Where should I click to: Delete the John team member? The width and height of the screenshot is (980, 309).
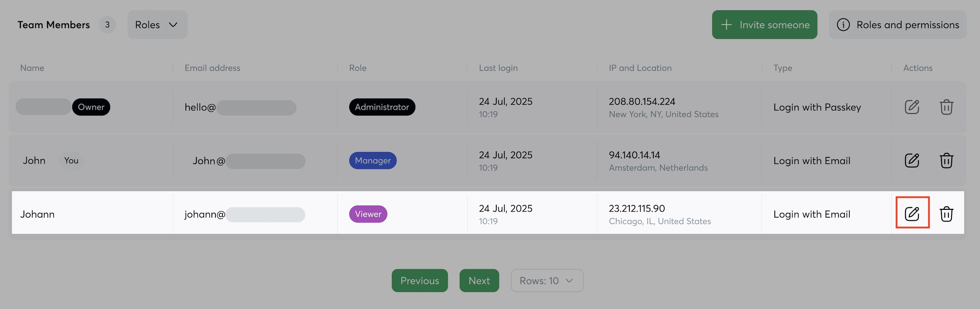coord(946,160)
